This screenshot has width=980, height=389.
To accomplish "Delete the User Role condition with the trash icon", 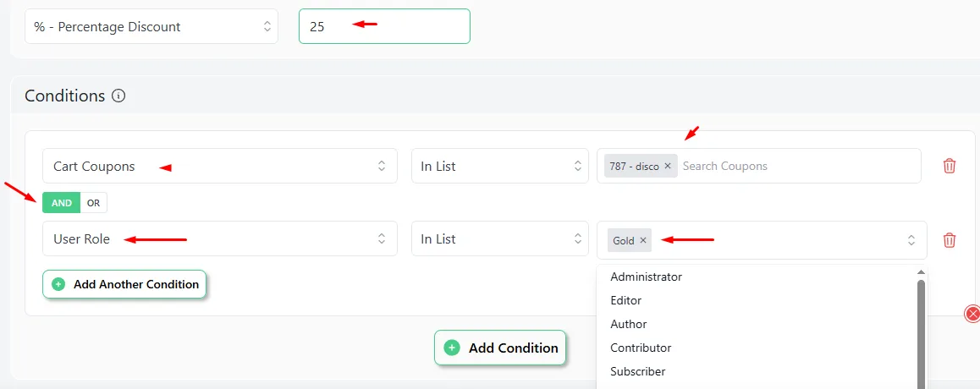I will click(950, 240).
